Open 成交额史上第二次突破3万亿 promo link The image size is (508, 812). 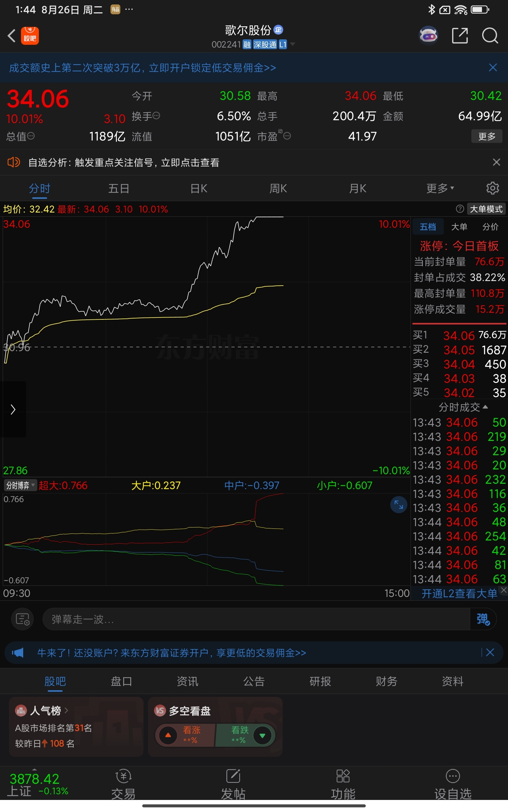(x=143, y=68)
